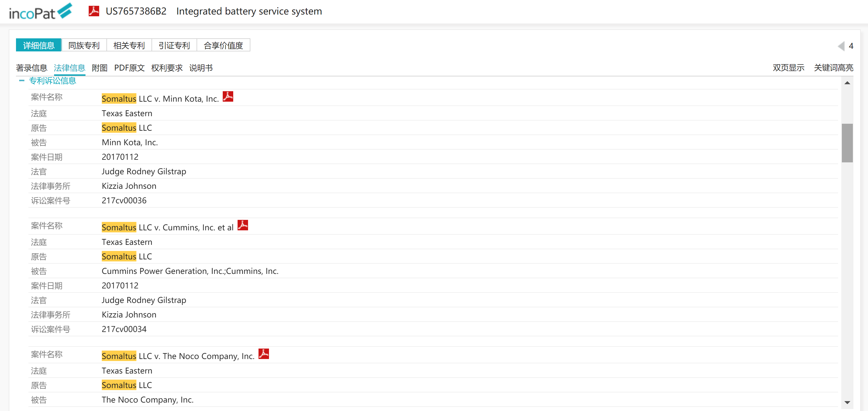Open PDF for the Cummins, Inc. case
This screenshot has height=411, width=868.
click(x=243, y=225)
